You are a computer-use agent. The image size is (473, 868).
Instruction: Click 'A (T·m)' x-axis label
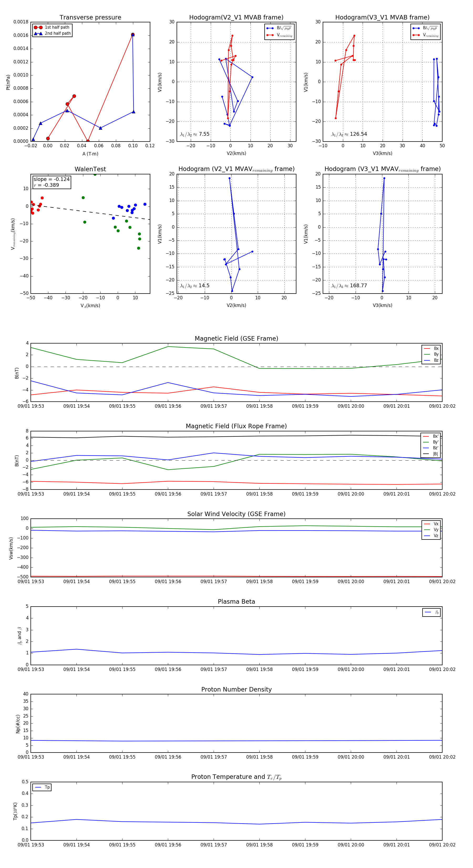click(x=90, y=154)
